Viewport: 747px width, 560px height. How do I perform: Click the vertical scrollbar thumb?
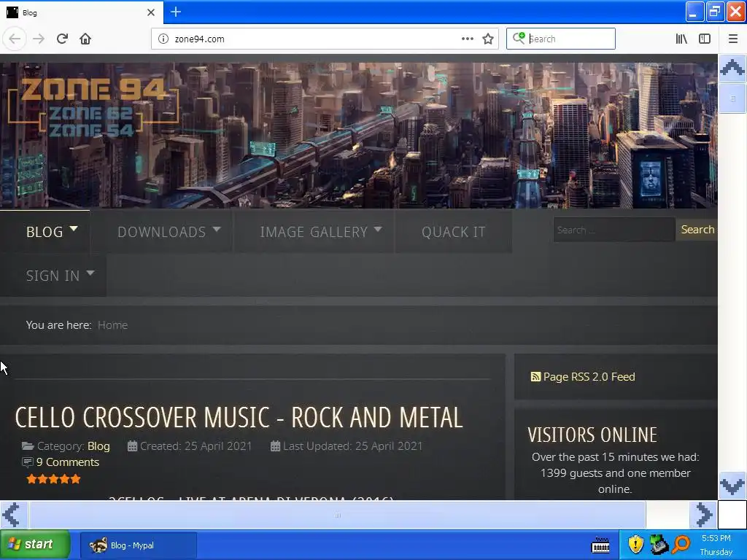pos(732,98)
